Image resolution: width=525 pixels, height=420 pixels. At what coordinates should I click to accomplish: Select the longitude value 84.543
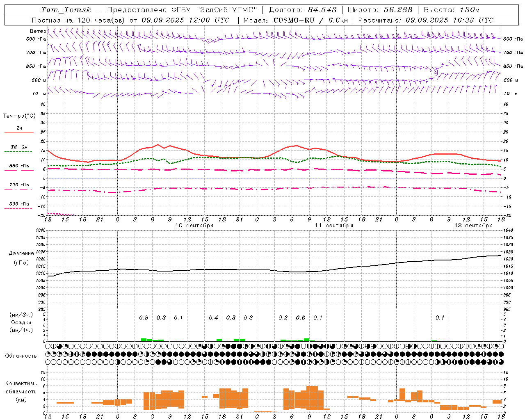322,10
